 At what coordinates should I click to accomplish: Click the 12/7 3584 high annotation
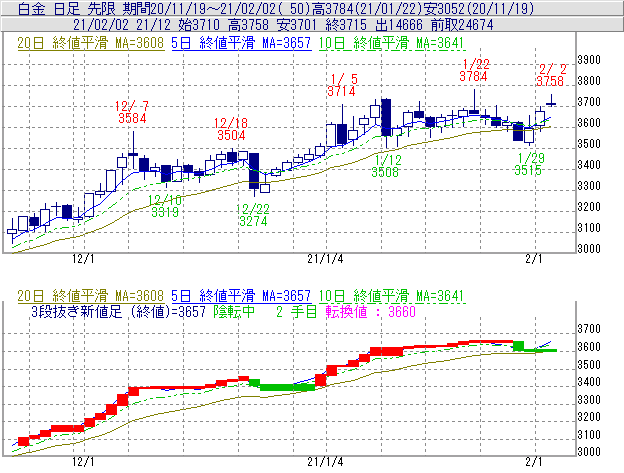(x=132, y=112)
